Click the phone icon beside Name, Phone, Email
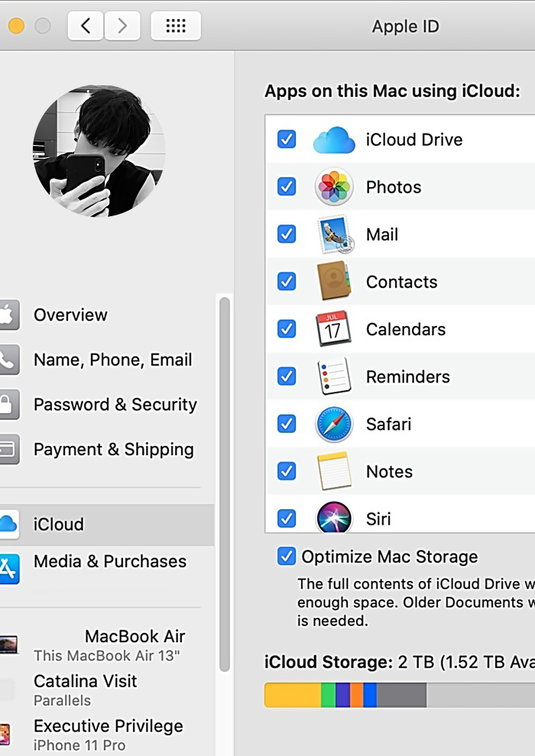535x756 pixels. point(8,360)
